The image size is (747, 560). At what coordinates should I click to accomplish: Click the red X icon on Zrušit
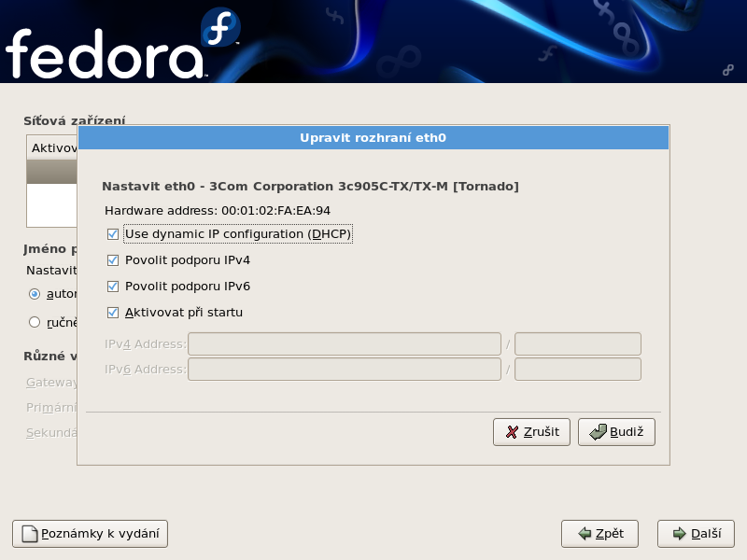click(x=512, y=432)
